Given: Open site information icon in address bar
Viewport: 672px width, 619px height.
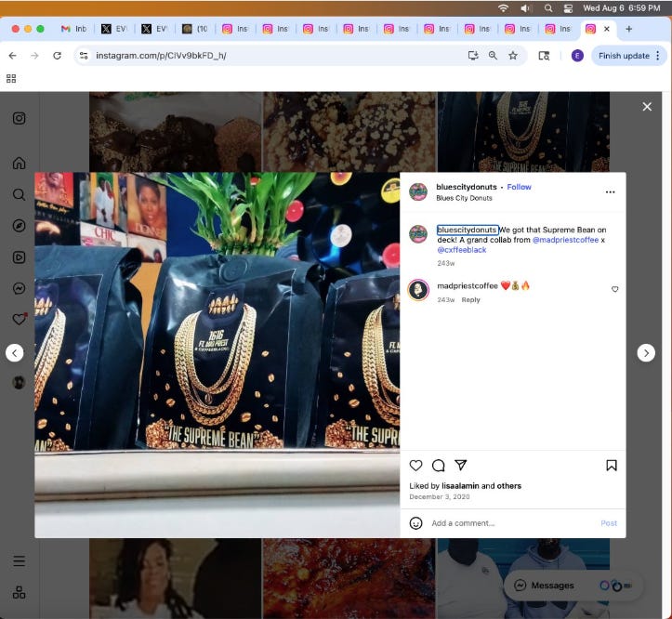Looking at the screenshot, I should 84,56.
